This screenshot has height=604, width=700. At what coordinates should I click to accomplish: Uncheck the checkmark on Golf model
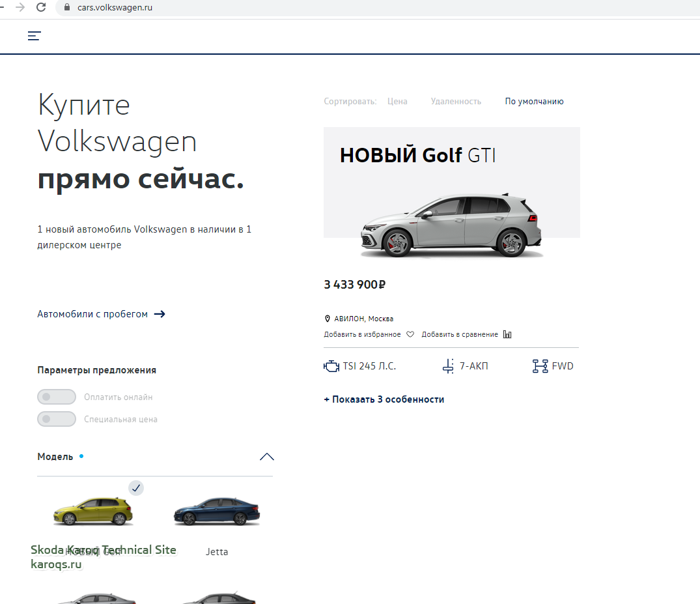[x=136, y=488]
